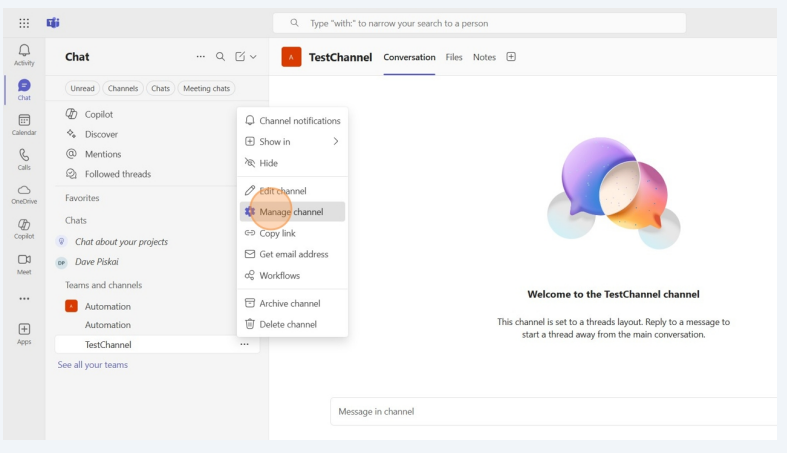Add a new tab with plus icon
The height and width of the screenshot is (453, 787).
511,57
